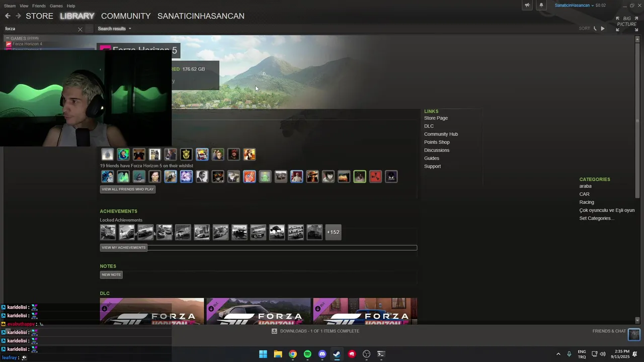Open File Explorer from the taskbar
The image size is (644, 362).
(x=278, y=354)
